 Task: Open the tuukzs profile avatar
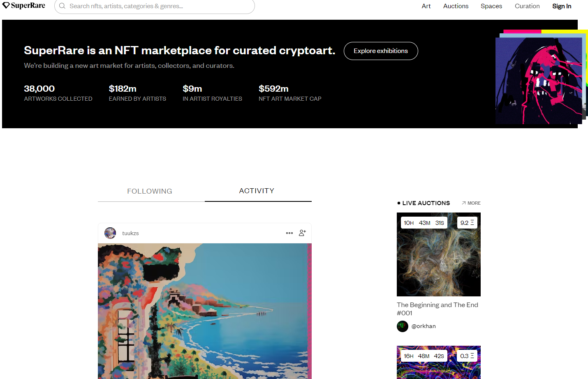point(110,233)
